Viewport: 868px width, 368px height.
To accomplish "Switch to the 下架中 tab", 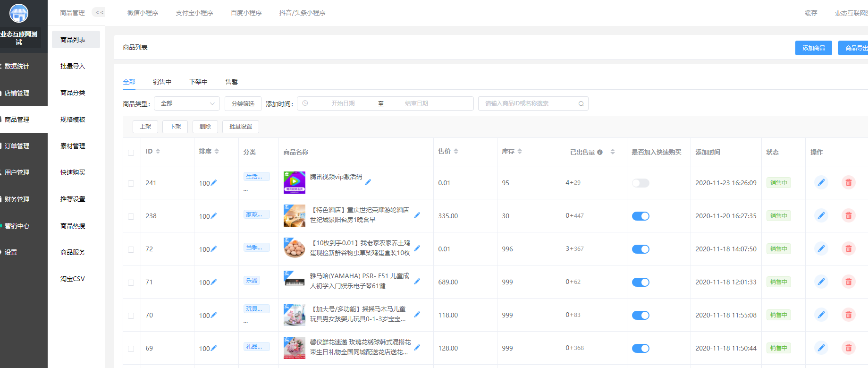I will 198,82.
